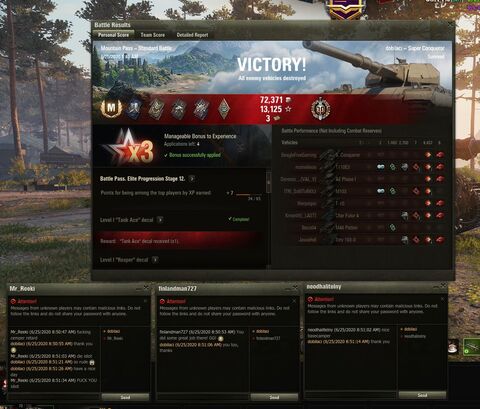Send message in finlandman727 chat window
Viewport: 480px width, 409px height.
(x=274, y=397)
